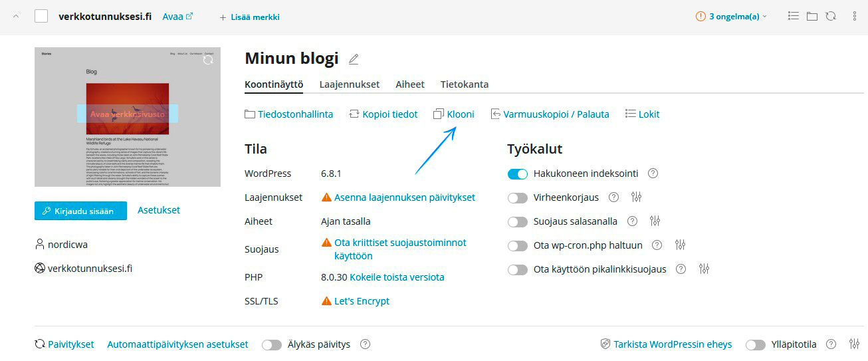Enable the Virheenkorjaus toggle

point(517,197)
